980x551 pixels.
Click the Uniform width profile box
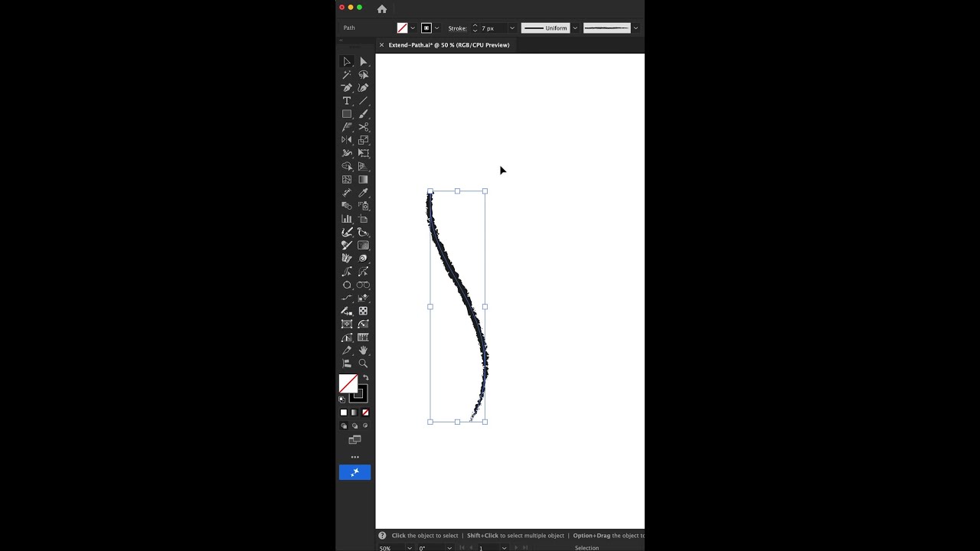tap(545, 28)
